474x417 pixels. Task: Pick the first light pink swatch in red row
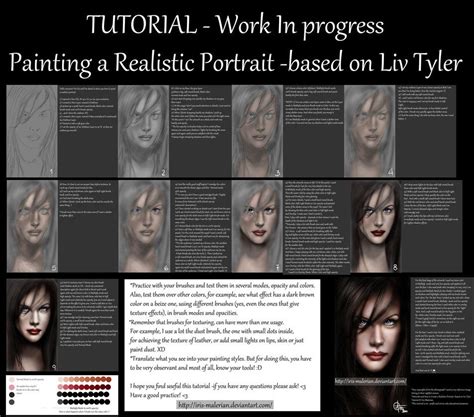coord(60,387)
